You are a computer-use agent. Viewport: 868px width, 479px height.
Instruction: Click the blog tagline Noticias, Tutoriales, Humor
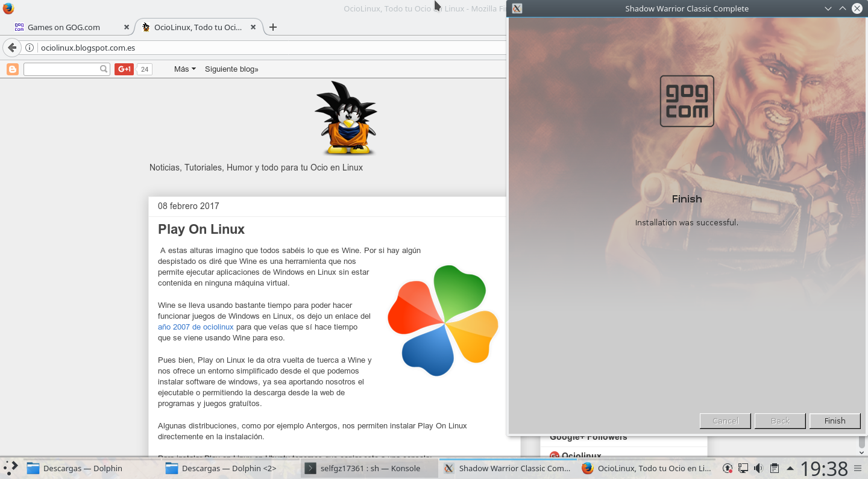(x=256, y=167)
